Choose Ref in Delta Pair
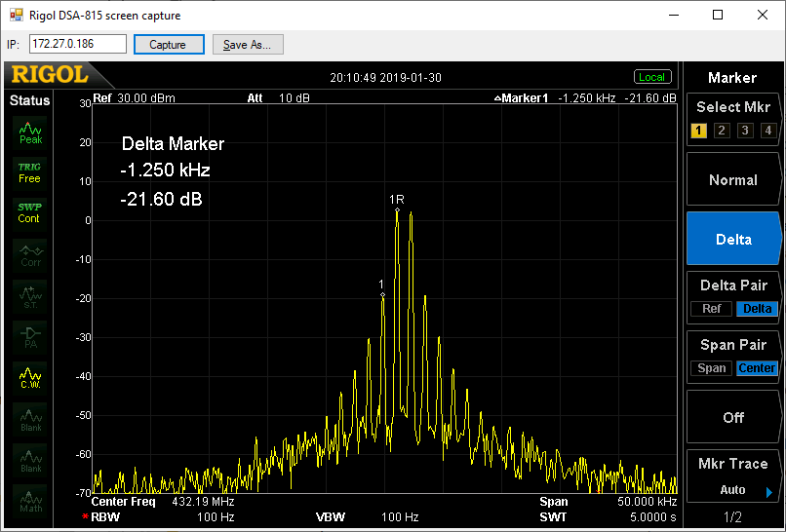Image resolution: width=786 pixels, height=532 pixels. click(711, 309)
